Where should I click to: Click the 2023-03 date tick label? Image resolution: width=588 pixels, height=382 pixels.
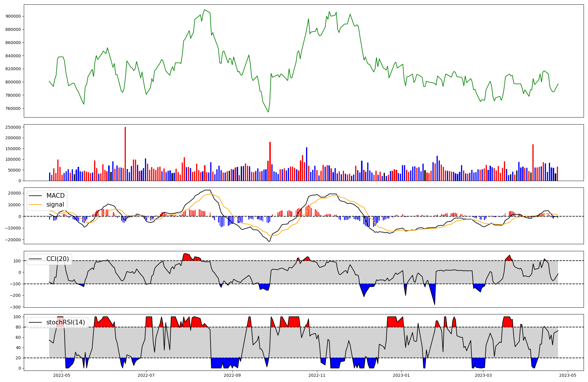point(483,375)
